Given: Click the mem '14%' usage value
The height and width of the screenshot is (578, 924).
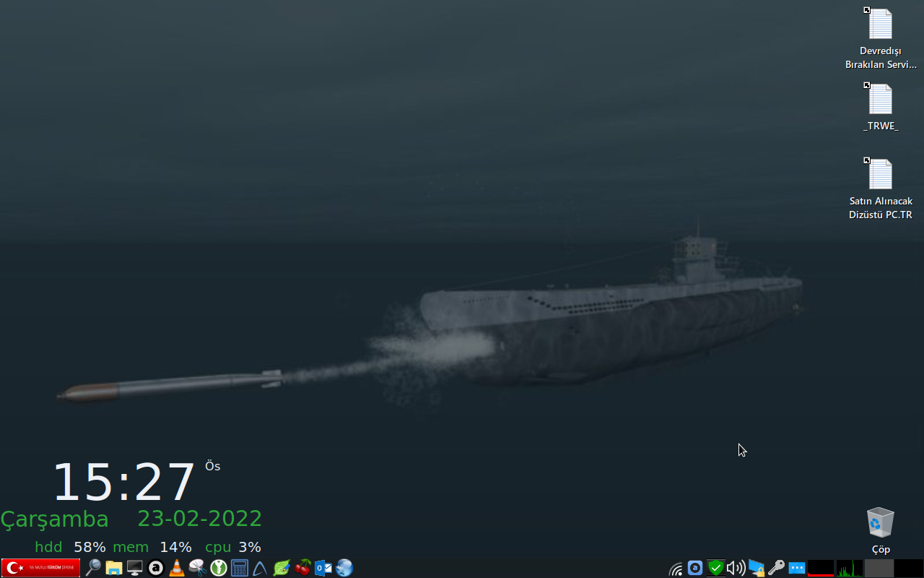Looking at the screenshot, I should [x=175, y=547].
